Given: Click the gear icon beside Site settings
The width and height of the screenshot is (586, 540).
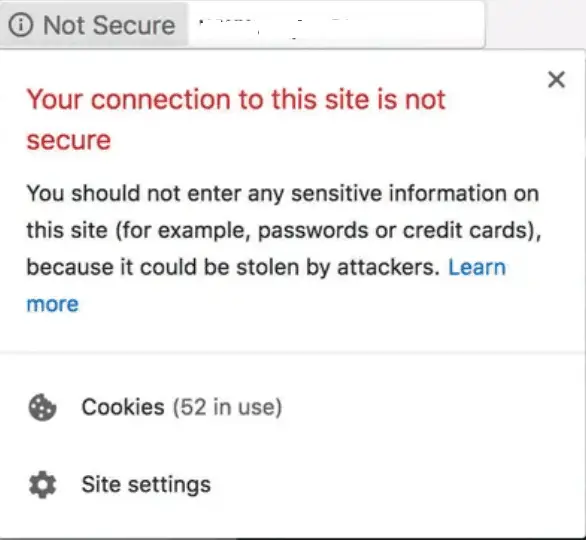Looking at the screenshot, I should pos(42,485).
